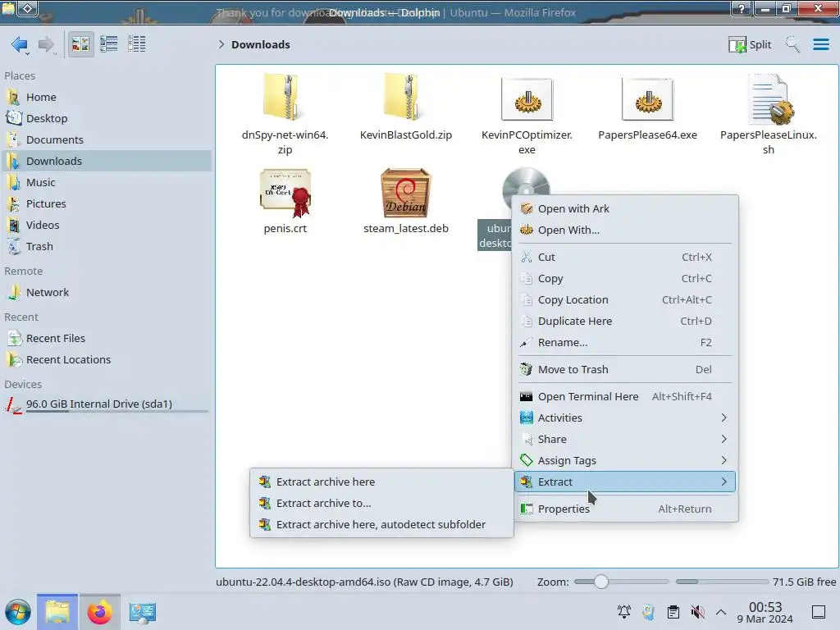Open Documents in Places panel
Viewport: 840px width, 630px height.
[x=107, y=139]
